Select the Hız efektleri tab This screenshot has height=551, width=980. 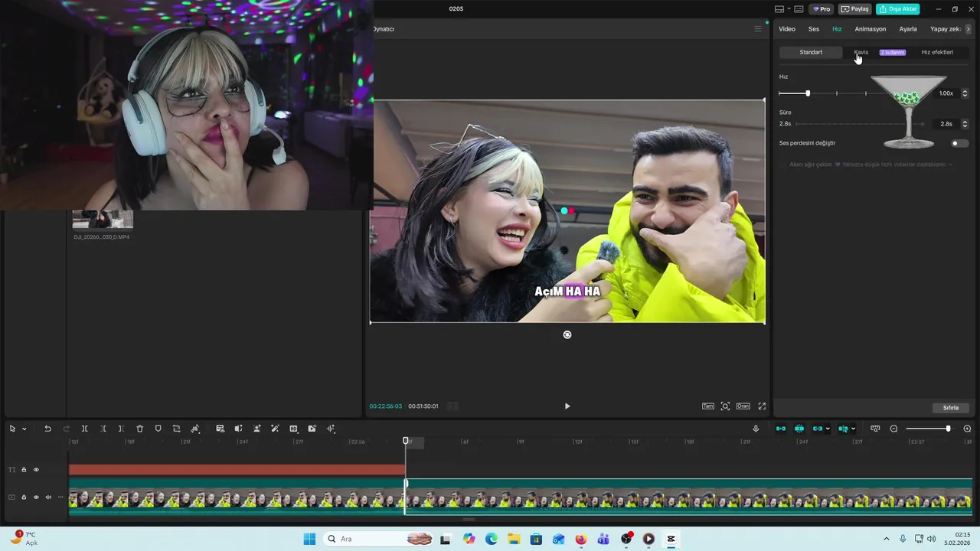coord(937,52)
